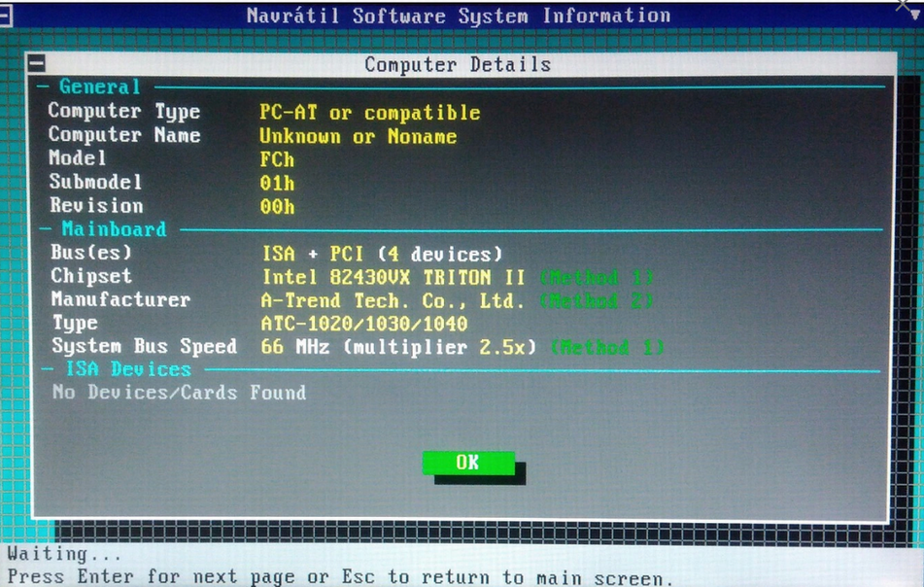The width and height of the screenshot is (924, 587).
Task: Click the Computer Details title text
Action: click(458, 63)
